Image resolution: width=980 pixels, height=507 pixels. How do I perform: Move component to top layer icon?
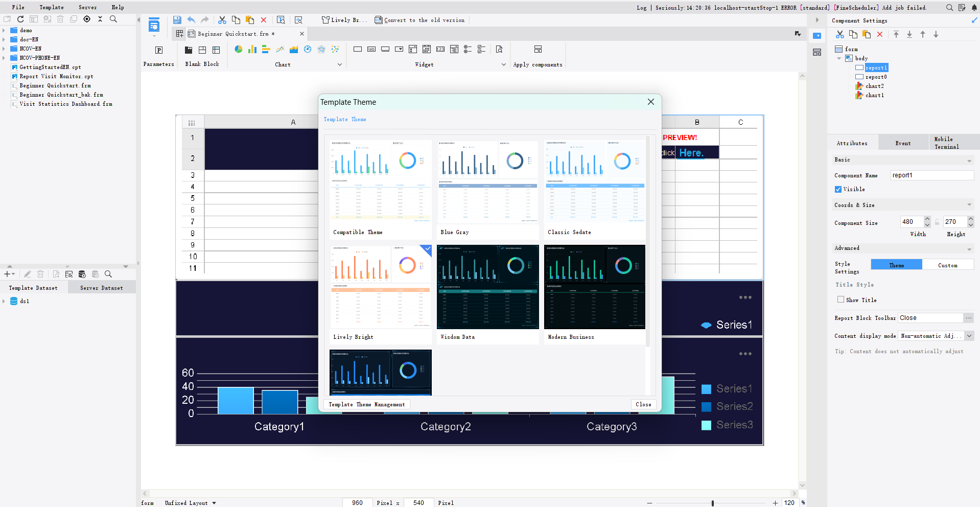[x=896, y=34]
